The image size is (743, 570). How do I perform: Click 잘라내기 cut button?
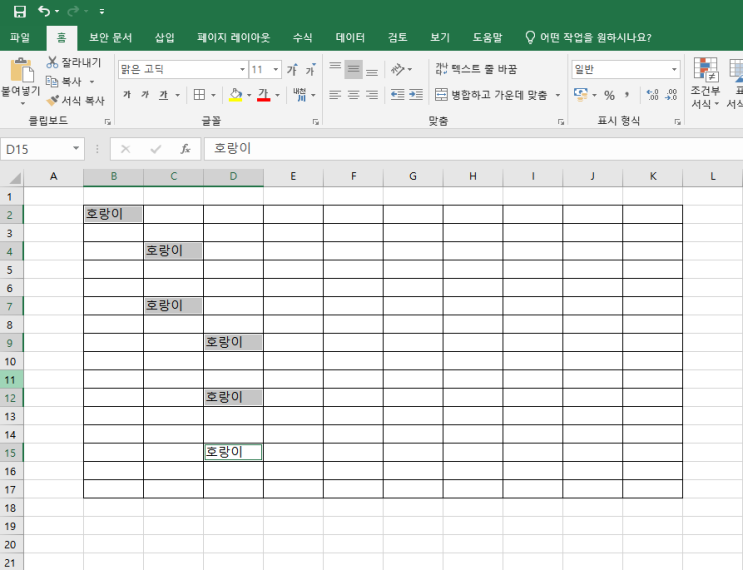(74, 62)
